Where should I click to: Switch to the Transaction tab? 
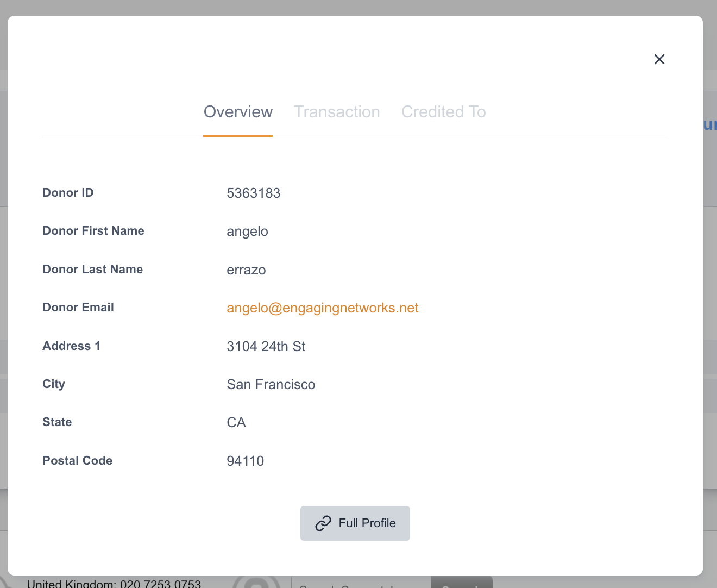(337, 112)
